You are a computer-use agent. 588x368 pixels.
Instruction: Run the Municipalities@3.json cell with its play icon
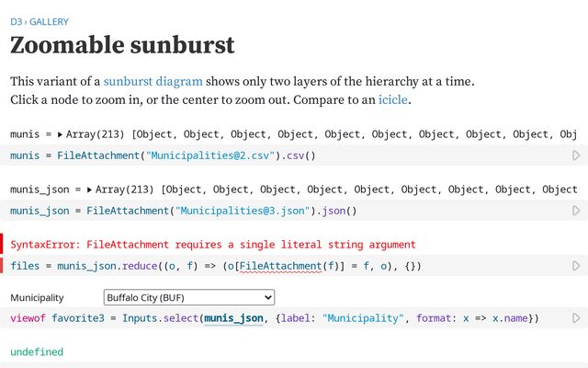pos(576,211)
